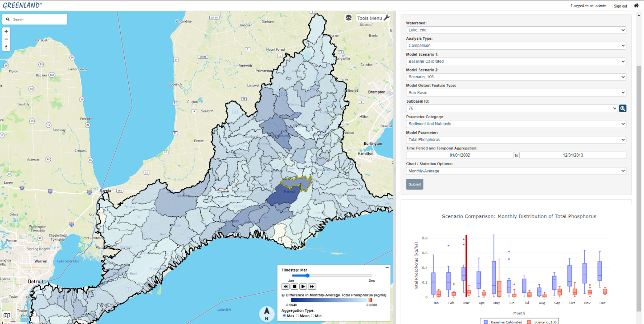Zoom out of the map

pyautogui.click(x=6, y=39)
